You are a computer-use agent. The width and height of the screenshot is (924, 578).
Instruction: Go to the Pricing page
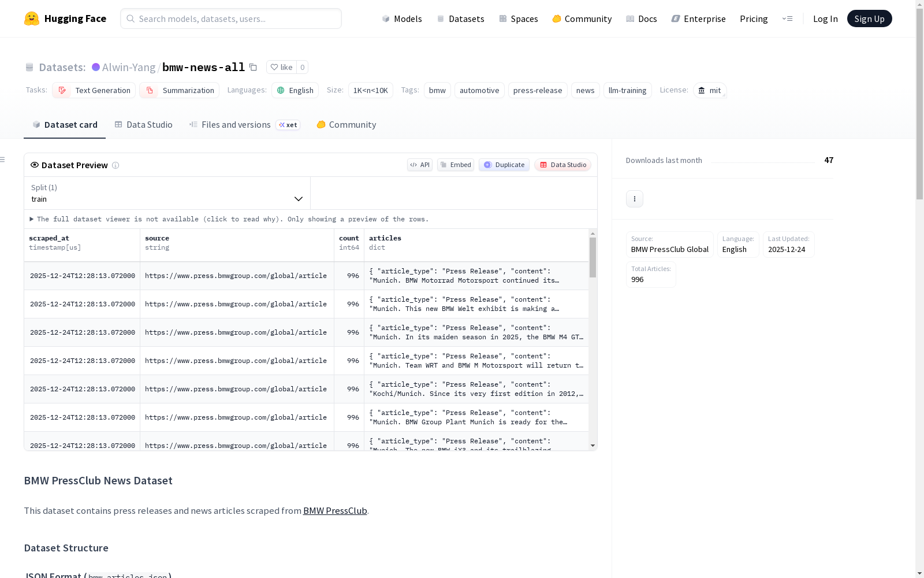tap(754, 18)
